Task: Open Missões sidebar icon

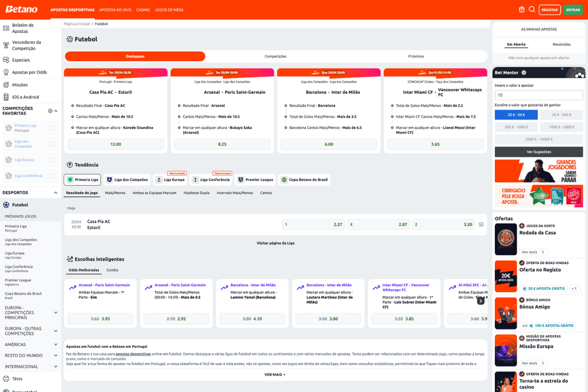Action: click(6, 85)
